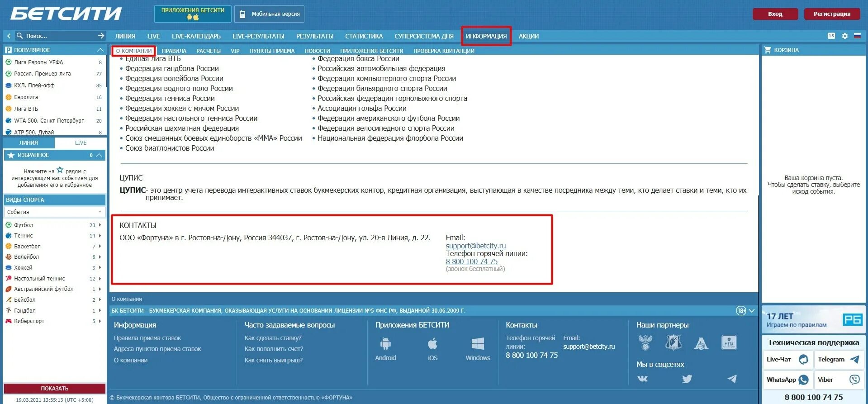
Task: Open Telegram support button
Action: coord(839,359)
